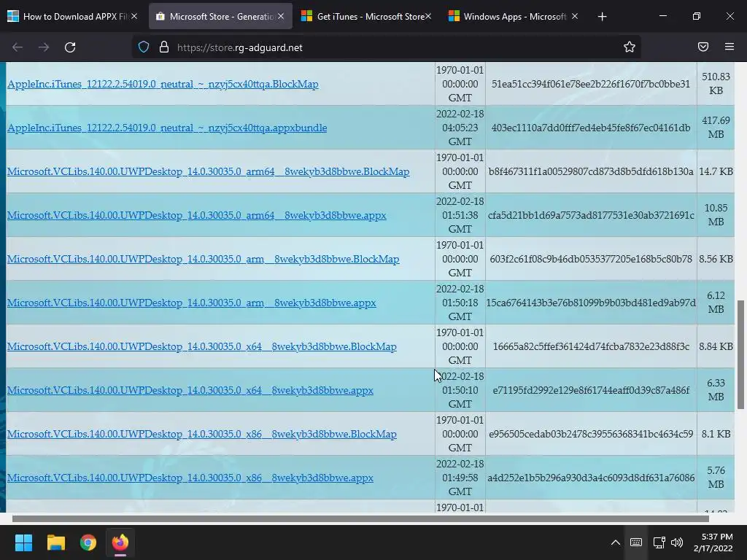Select hash 403ec1110a7dd0fff7ed4eb45fe8f67ec04161db
Screen dimensions: 747x560
[x=591, y=128]
